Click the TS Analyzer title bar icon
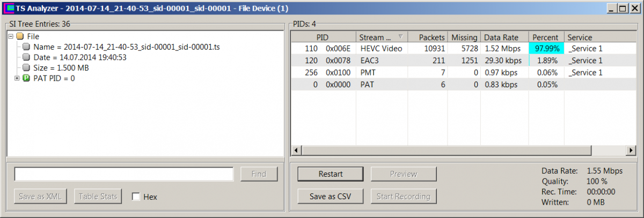The width and height of the screenshot is (644, 218). [x=9, y=9]
